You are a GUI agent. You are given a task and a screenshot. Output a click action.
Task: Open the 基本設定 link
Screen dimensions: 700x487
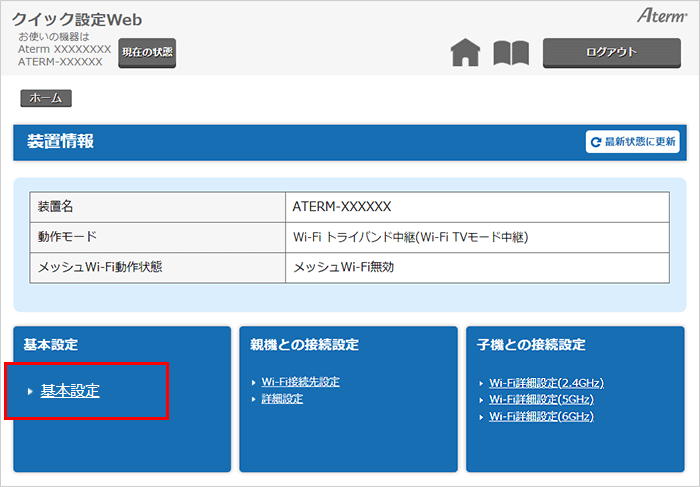70,391
